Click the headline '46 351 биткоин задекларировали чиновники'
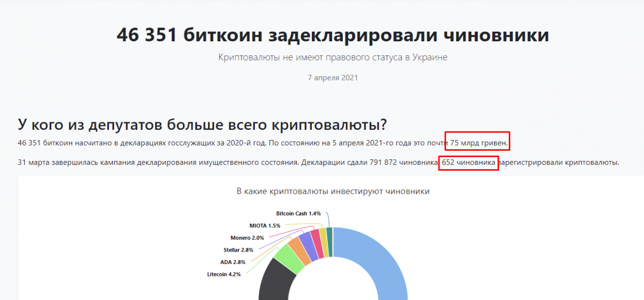The height and width of the screenshot is (300, 644). point(333,35)
